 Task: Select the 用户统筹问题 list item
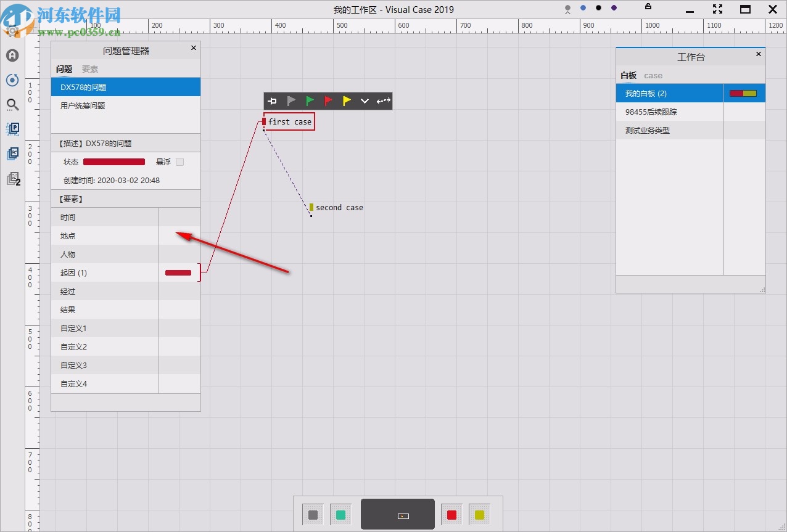126,105
